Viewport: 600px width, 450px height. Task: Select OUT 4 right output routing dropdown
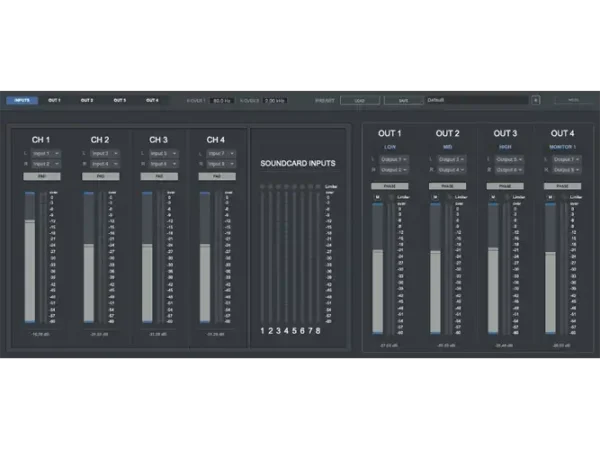566,170
